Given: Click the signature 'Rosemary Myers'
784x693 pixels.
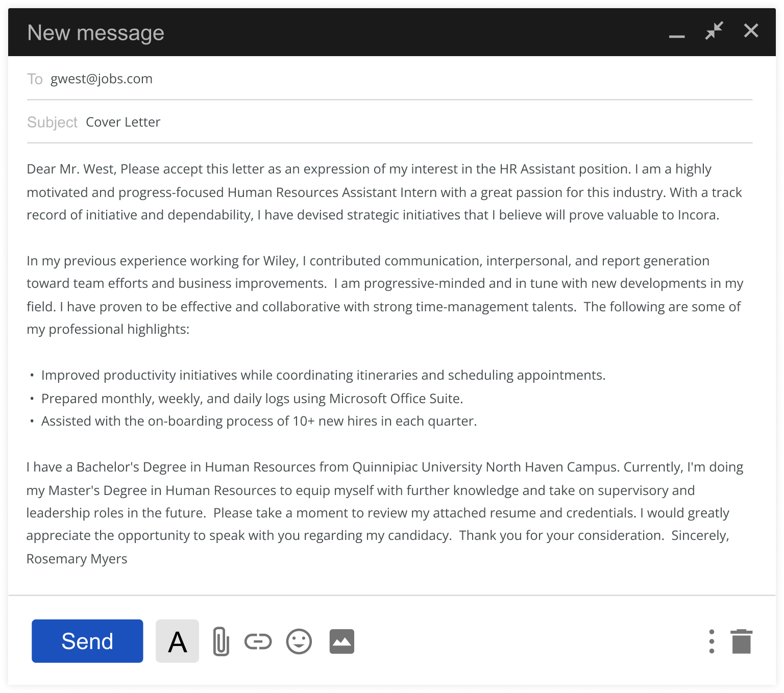Looking at the screenshot, I should tap(77, 559).
